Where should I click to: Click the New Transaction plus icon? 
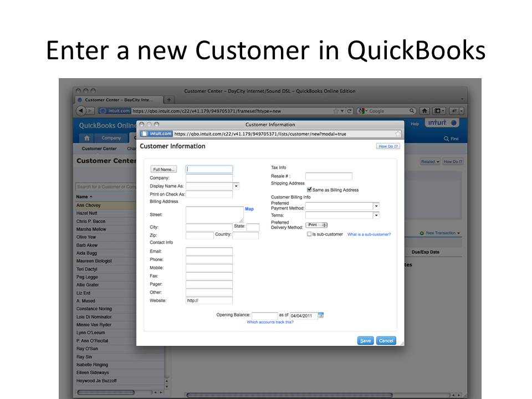pyautogui.click(x=422, y=233)
